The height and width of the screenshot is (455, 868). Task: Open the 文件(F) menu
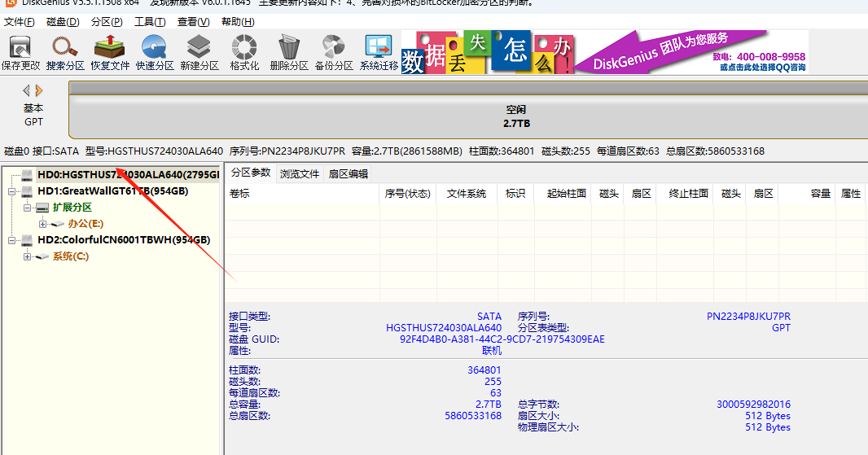(x=20, y=22)
